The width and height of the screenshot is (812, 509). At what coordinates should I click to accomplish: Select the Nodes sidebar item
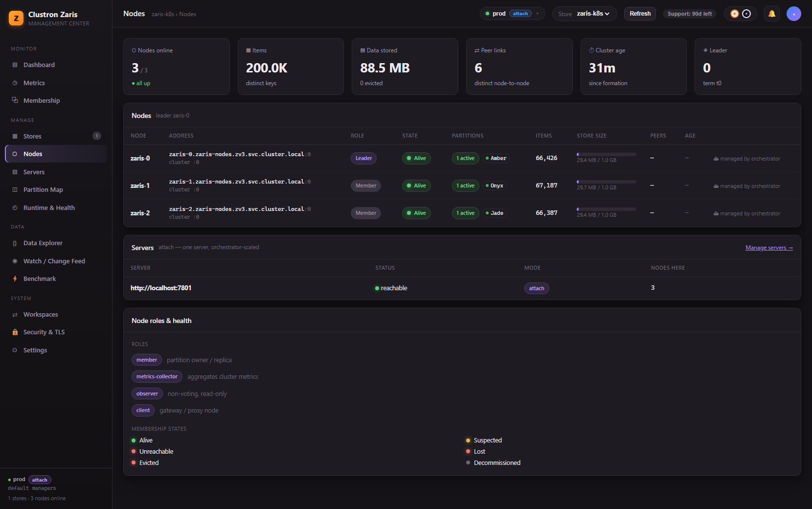click(x=56, y=154)
